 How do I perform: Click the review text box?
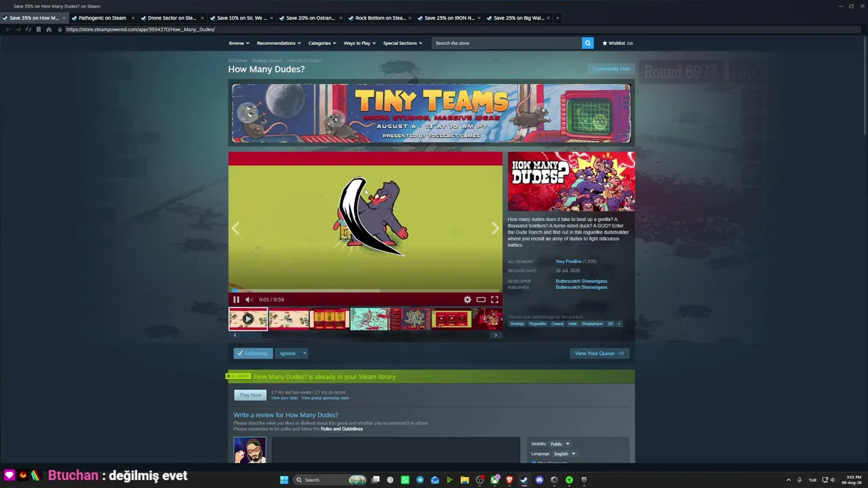click(395, 451)
